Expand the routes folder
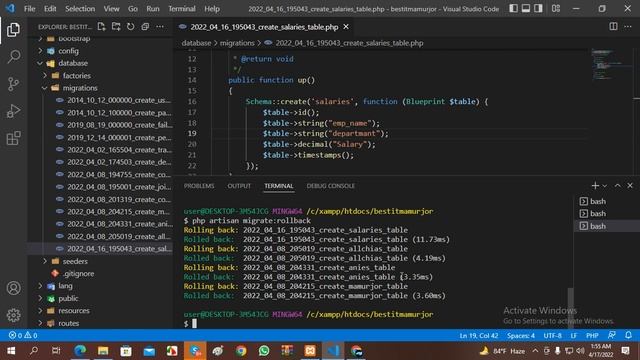This screenshot has width=640, height=360. pos(68,323)
